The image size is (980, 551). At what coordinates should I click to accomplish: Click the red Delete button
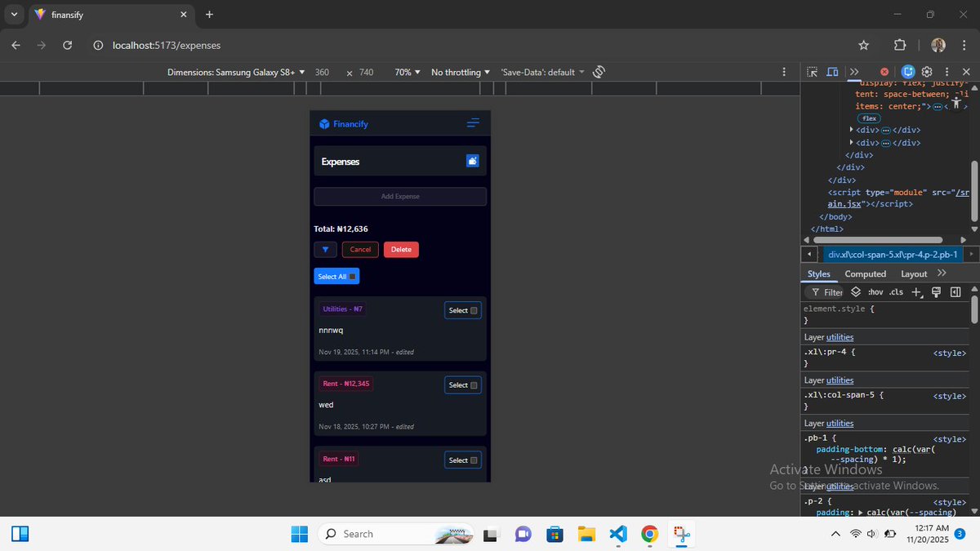tap(401, 250)
